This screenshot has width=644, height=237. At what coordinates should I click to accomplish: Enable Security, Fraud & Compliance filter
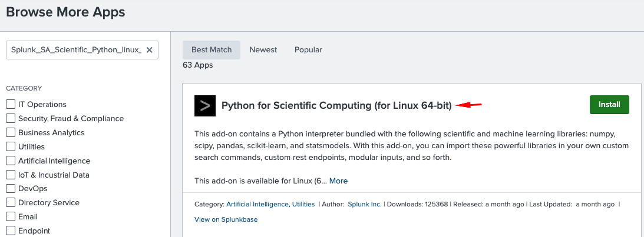(11, 119)
